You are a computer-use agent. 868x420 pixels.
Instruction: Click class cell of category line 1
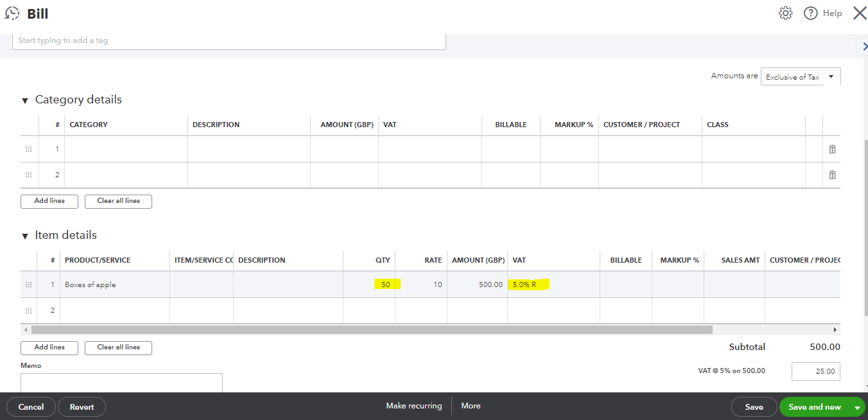tap(753, 149)
